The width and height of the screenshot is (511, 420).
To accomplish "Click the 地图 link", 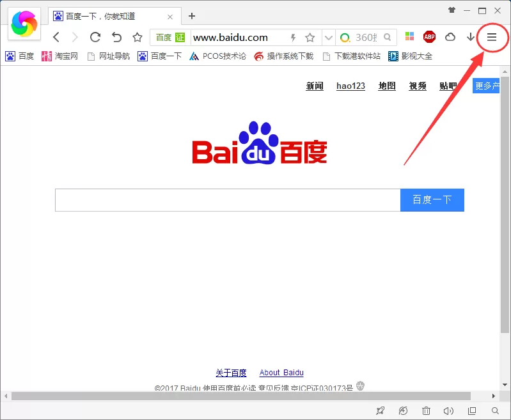I will (387, 86).
